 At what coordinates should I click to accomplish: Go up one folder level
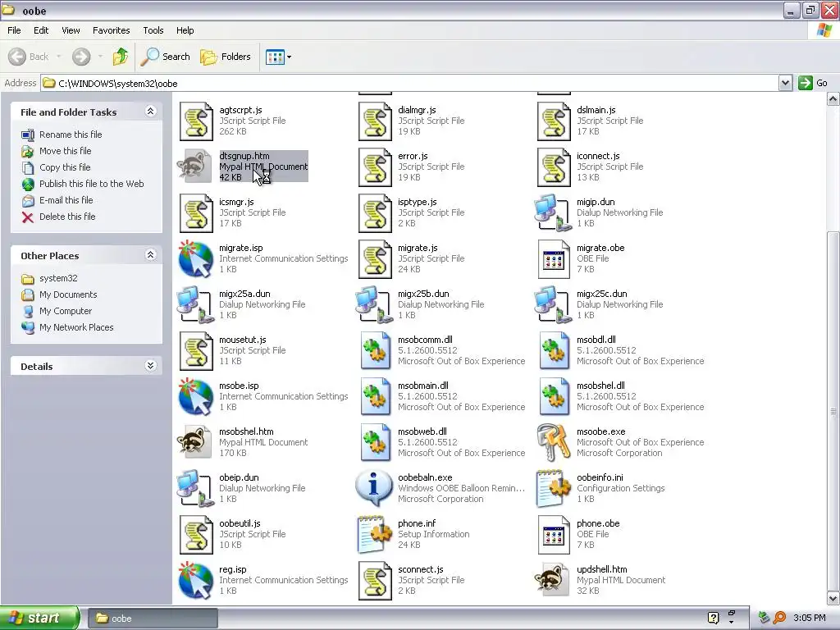[121, 57]
